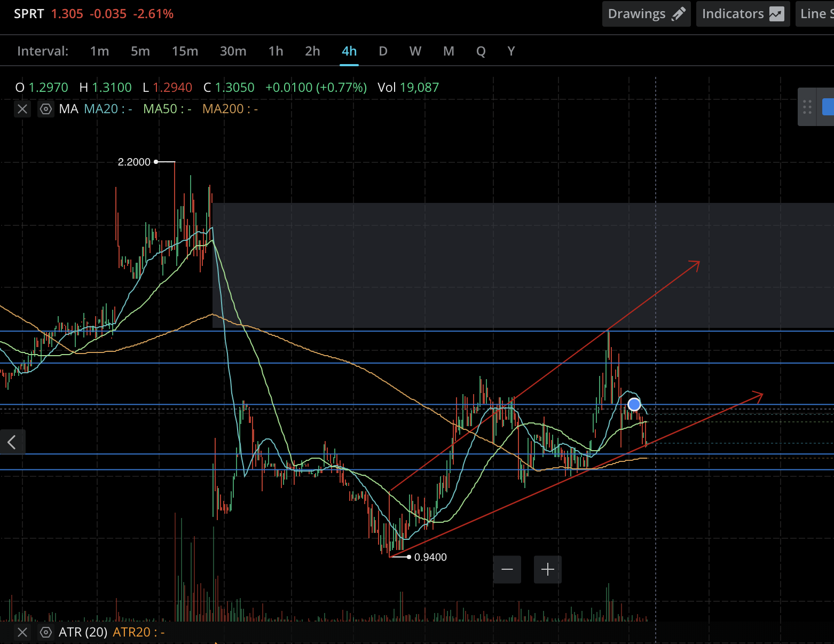Click the 2.2000 high price label
This screenshot has width=834, height=644.
[134, 162]
